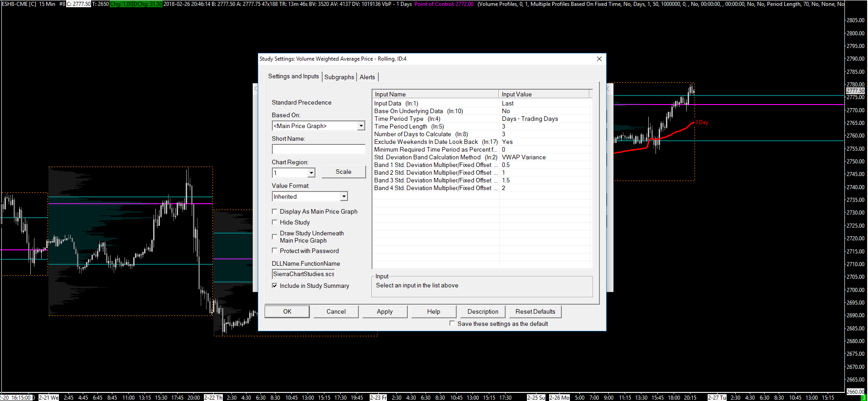
Task: Enable Protect with Password checkbox
Action: tap(275, 250)
